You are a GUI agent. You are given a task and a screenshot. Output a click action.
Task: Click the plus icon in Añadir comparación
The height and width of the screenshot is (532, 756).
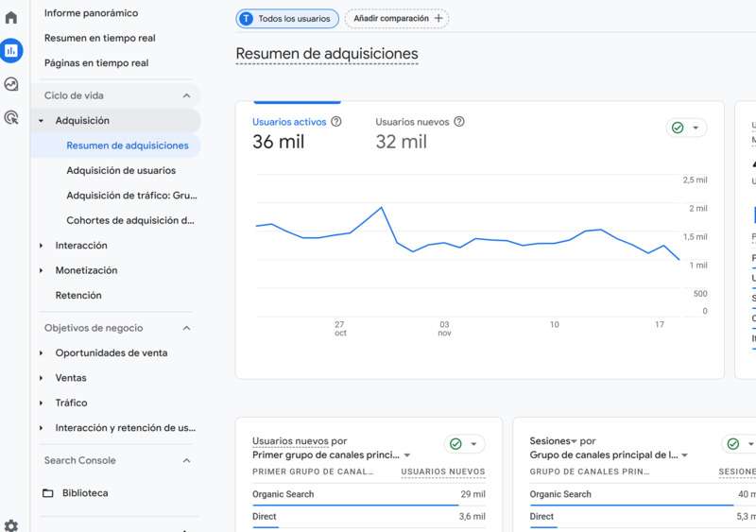click(x=438, y=18)
